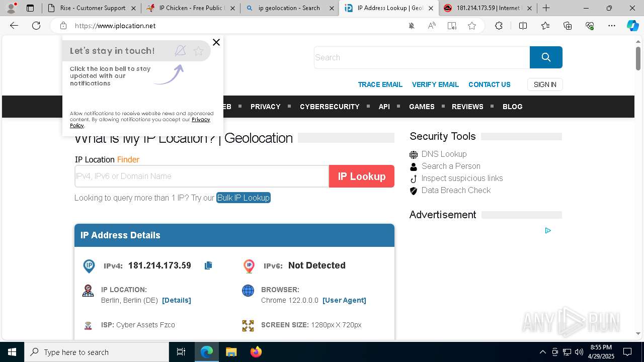Reload the page with refresh icon
This screenshot has height=362, width=644.
pos(36,26)
